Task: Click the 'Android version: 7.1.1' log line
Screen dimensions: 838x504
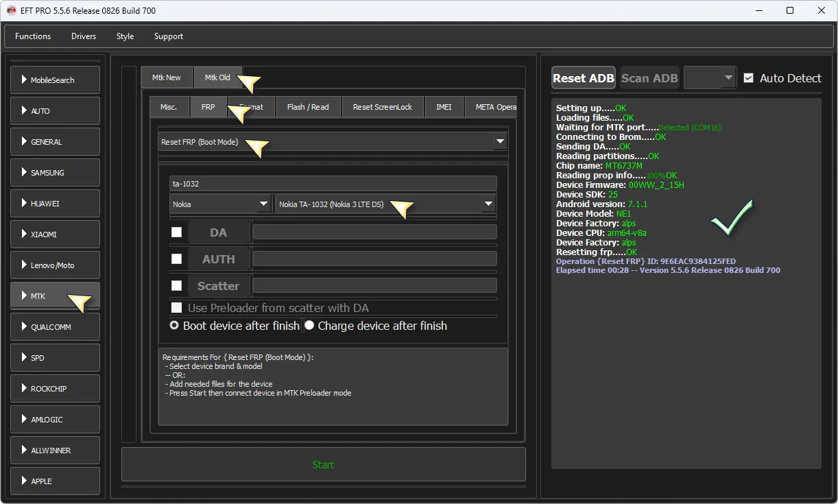Action: (602, 204)
